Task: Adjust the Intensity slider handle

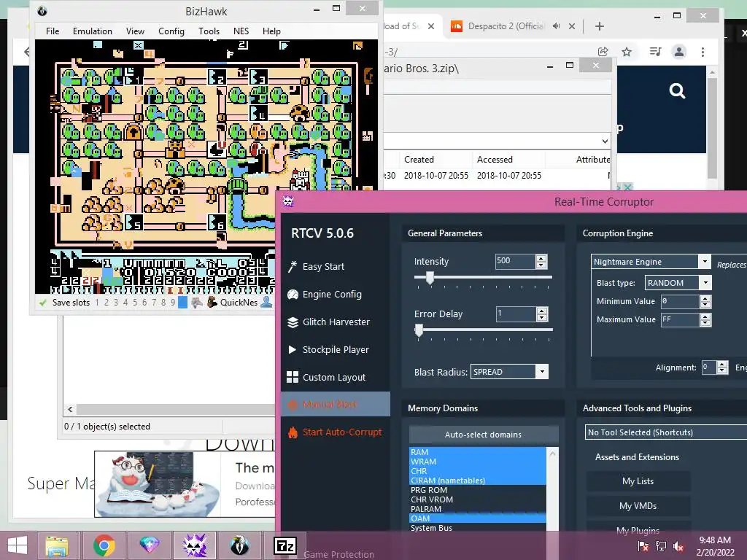Action: coord(430,277)
